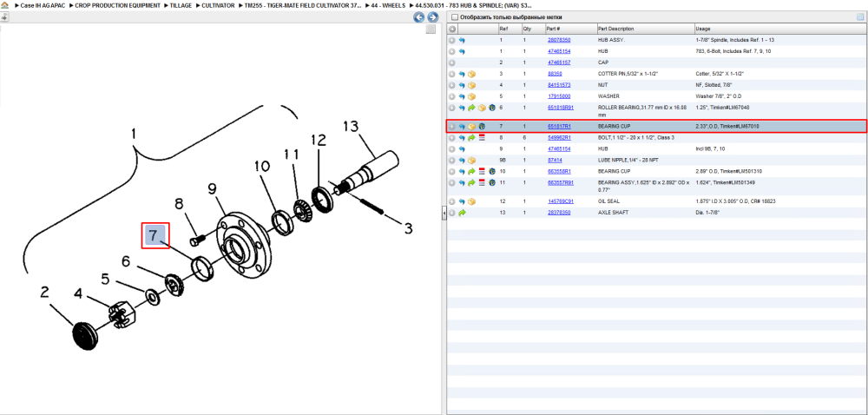Open 'CROP PRODUCTION EQUIPMENT' breadcrumb
868x415 pixels.
pos(118,5)
